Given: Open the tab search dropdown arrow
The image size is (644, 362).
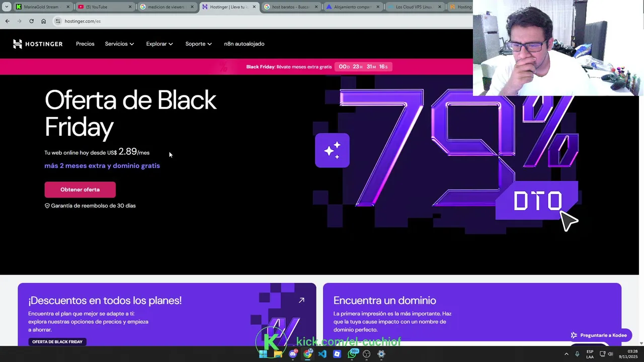Looking at the screenshot, I should coord(7,7).
